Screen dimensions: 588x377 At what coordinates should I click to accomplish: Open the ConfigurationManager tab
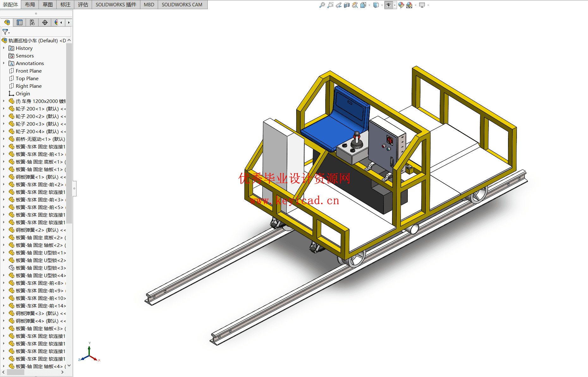(x=32, y=22)
